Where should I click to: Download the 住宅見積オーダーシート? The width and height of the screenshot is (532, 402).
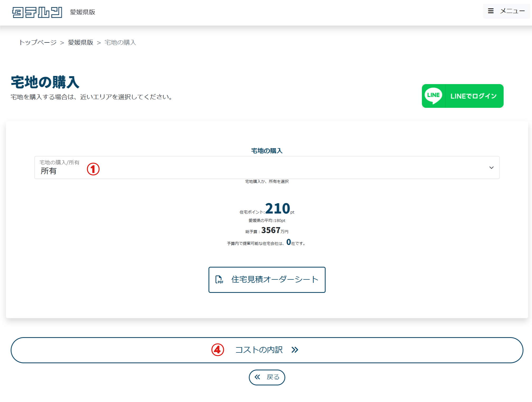click(274, 279)
